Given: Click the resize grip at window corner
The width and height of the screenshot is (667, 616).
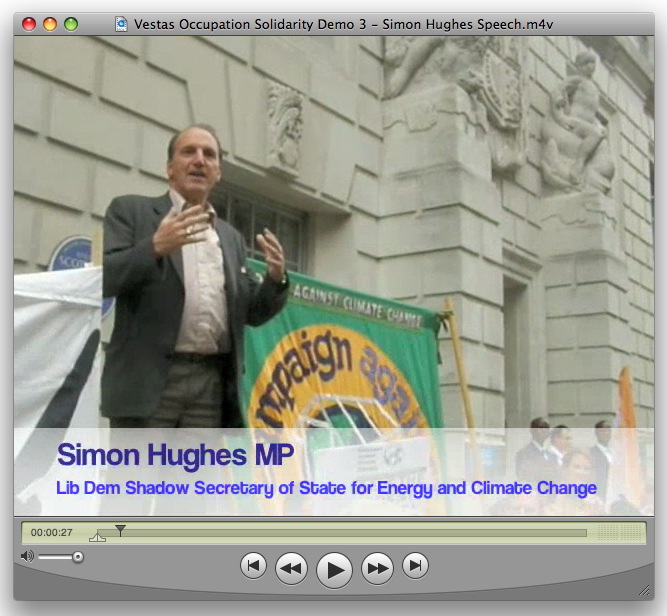Looking at the screenshot, I should pyautogui.click(x=644, y=590).
